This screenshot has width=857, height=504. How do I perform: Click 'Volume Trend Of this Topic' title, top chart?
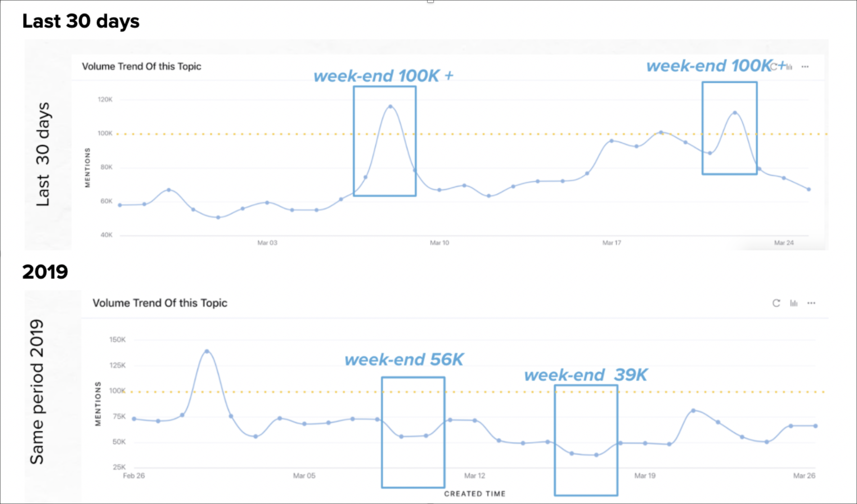pyautogui.click(x=141, y=66)
